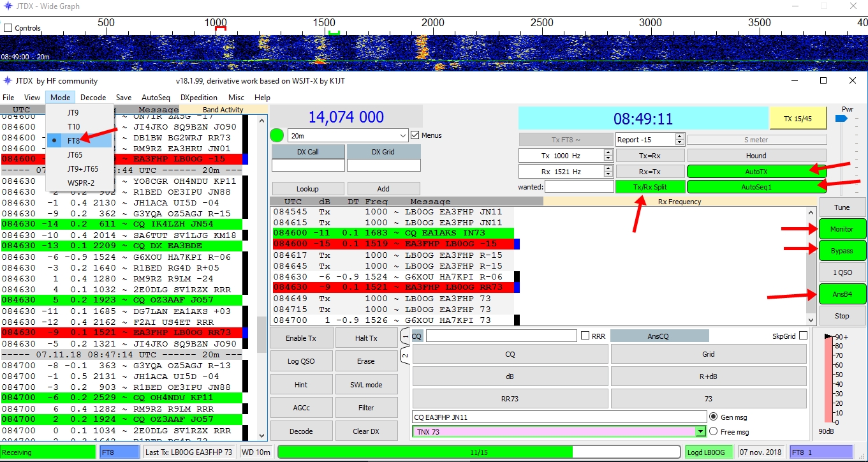Uncheck the Menus checkbox
The height and width of the screenshot is (462, 868).
pos(415,135)
